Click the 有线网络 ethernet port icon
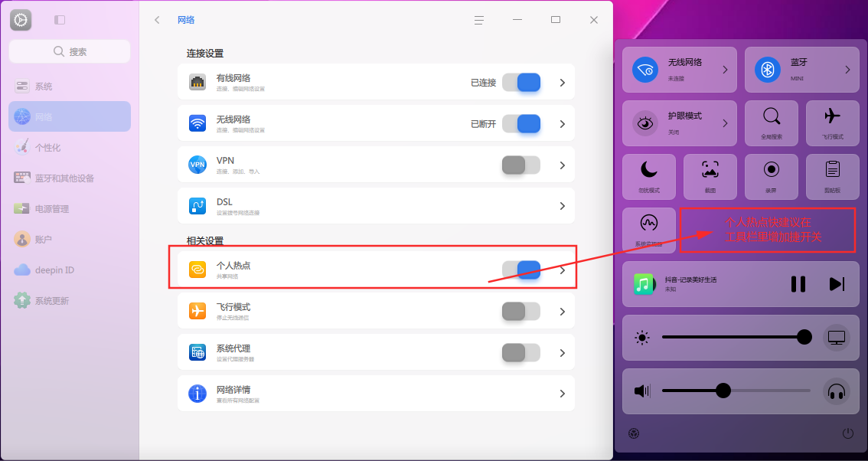 [x=197, y=82]
